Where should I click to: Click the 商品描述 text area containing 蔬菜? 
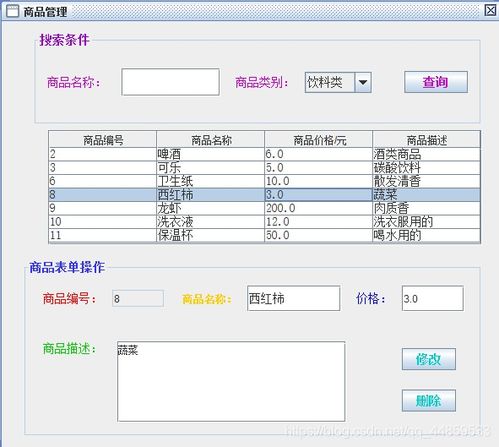[x=231, y=381]
